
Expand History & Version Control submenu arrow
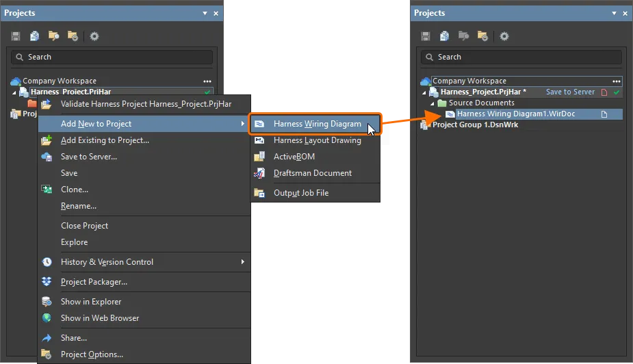pos(243,262)
